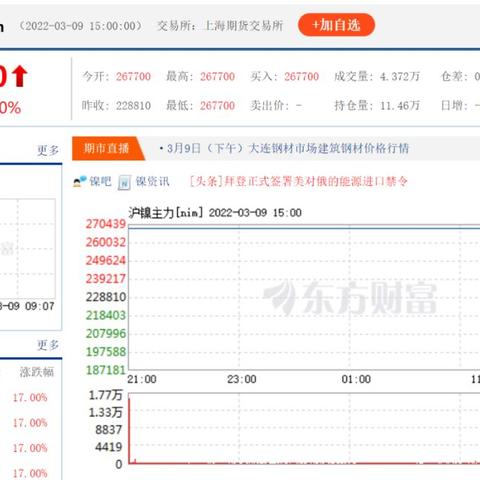Image resolution: width=480 pixels, height=480 pixels.
Task: Click the 沪镍主力 price chart area
Action: (304, 297)
